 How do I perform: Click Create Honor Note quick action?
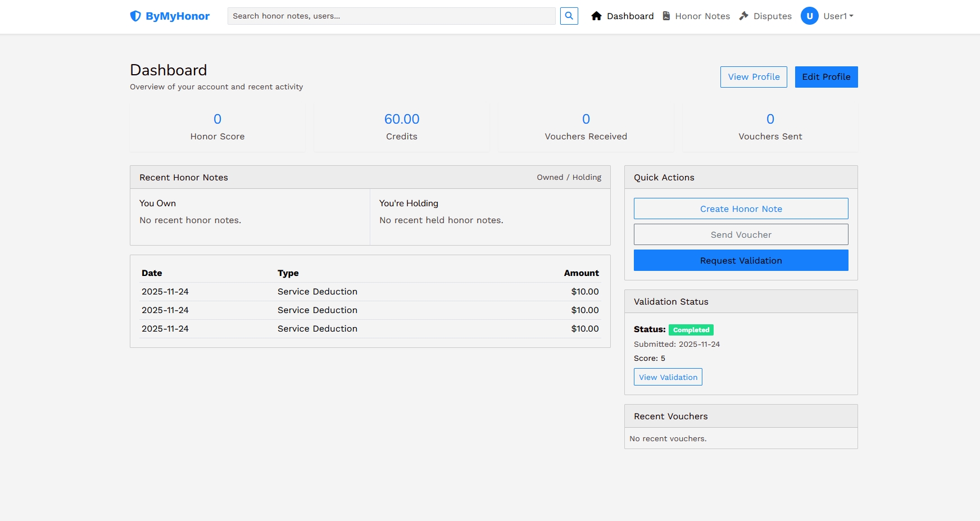click(741, 209)
